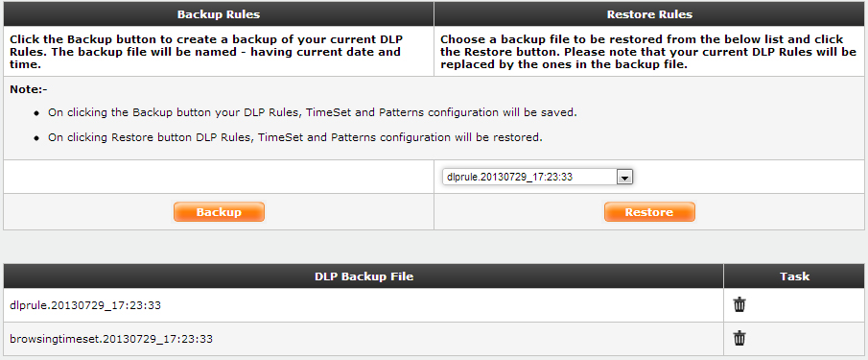Click the note about clicking the Backup button
The width and height of the screenshot is (868, 360).
point(313,112)
